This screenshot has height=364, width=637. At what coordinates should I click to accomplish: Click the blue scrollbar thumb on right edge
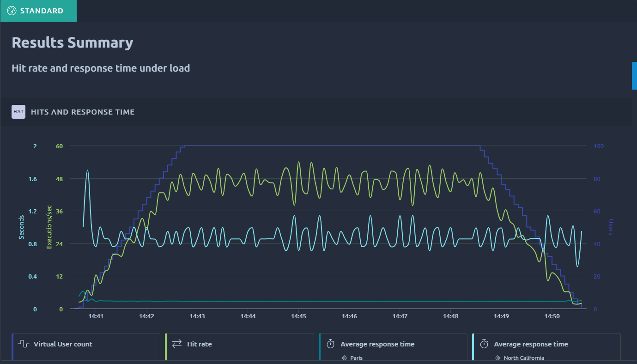[x=634, y=75]
